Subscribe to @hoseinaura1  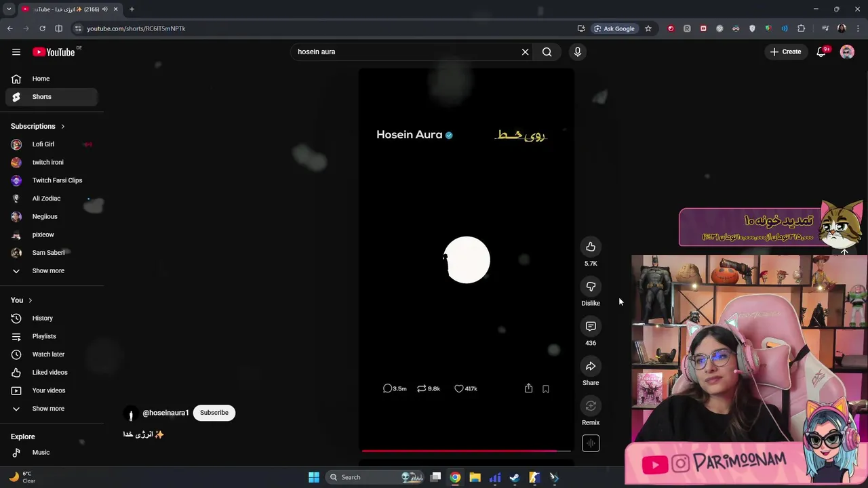[214, 413]
